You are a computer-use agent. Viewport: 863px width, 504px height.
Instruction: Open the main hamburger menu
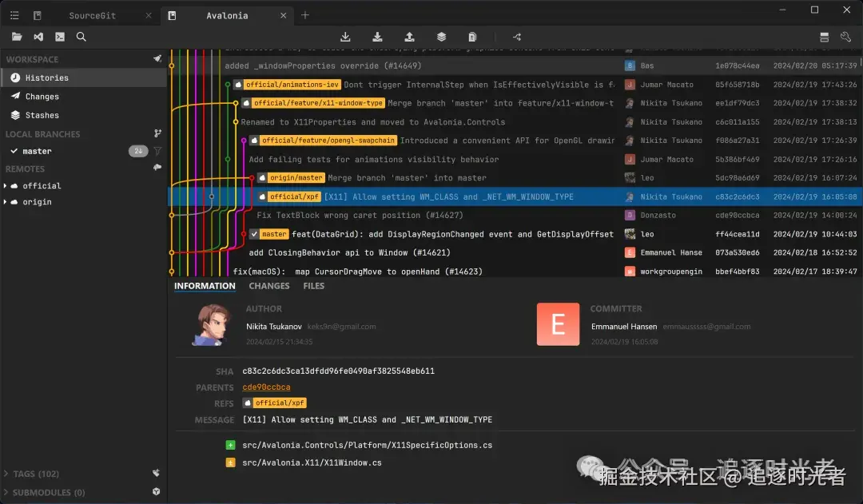point(14,15)
